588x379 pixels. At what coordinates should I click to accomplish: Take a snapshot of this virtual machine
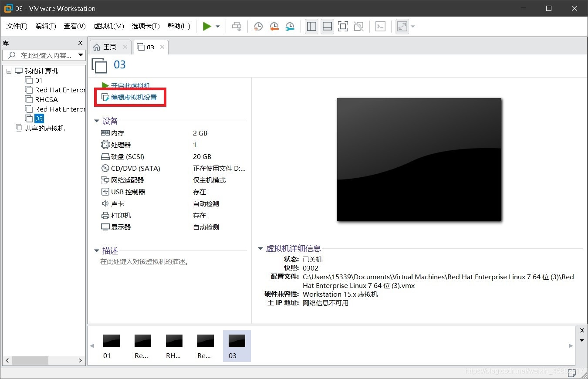pyautogui.click(x=258, y=27)
